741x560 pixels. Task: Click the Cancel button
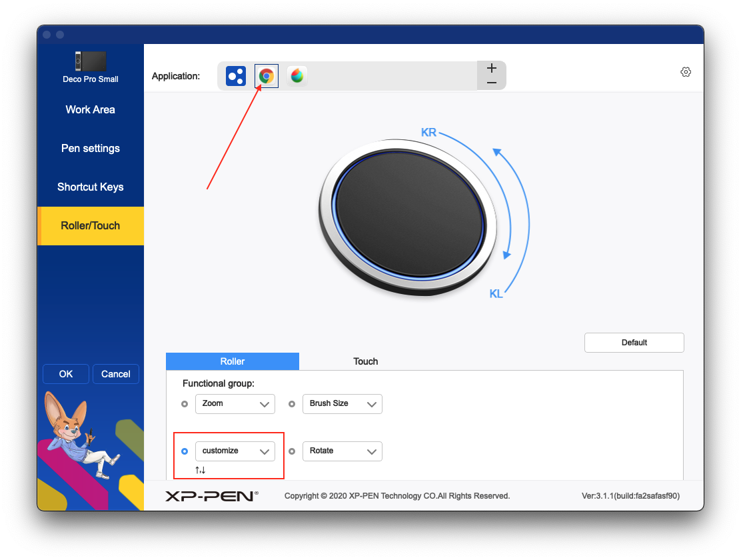coord(116,374)
